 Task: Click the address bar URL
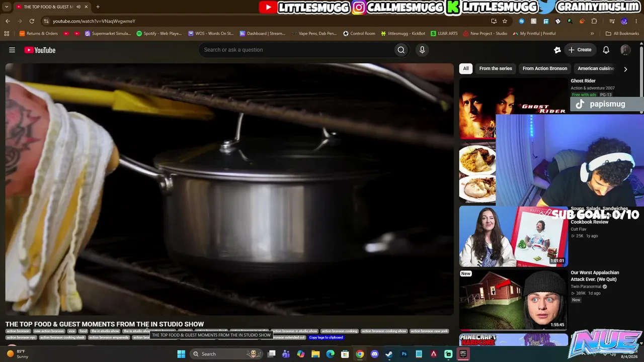click(94, 21)
